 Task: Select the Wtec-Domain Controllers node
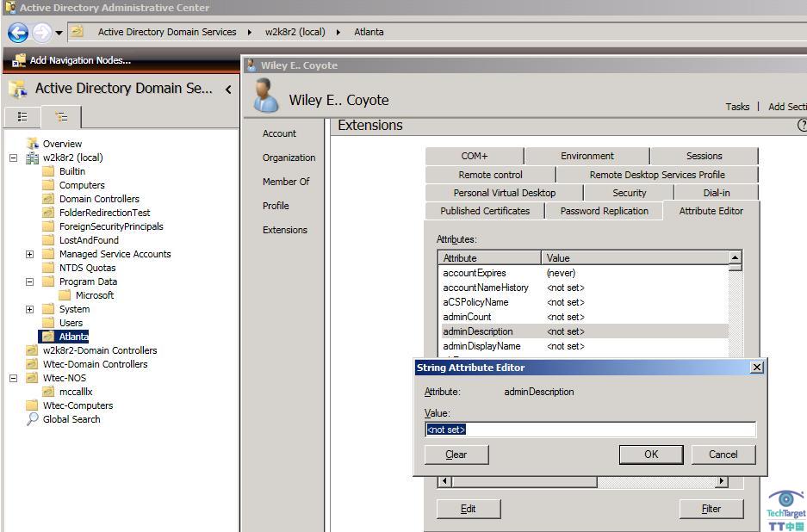tap(95, 364)
